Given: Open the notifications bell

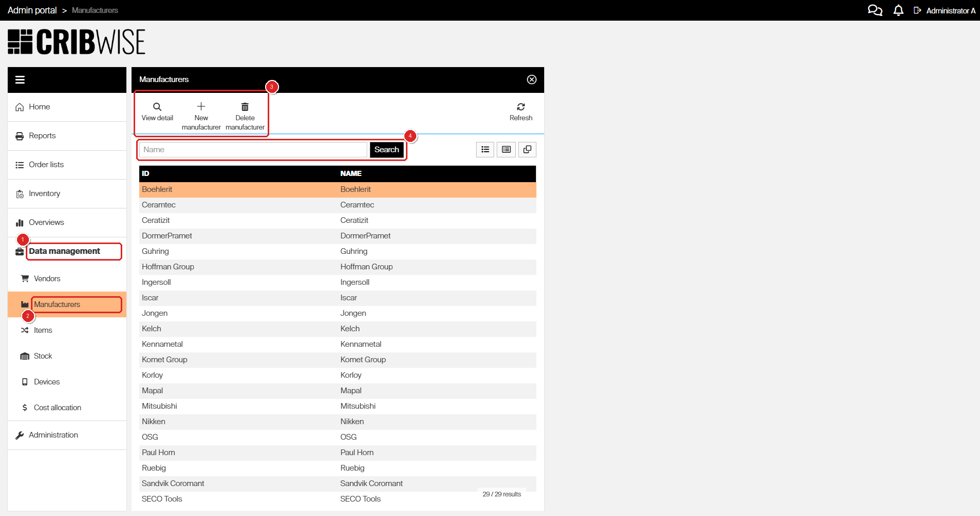Looking at the screenshot, I should point(899,10).
